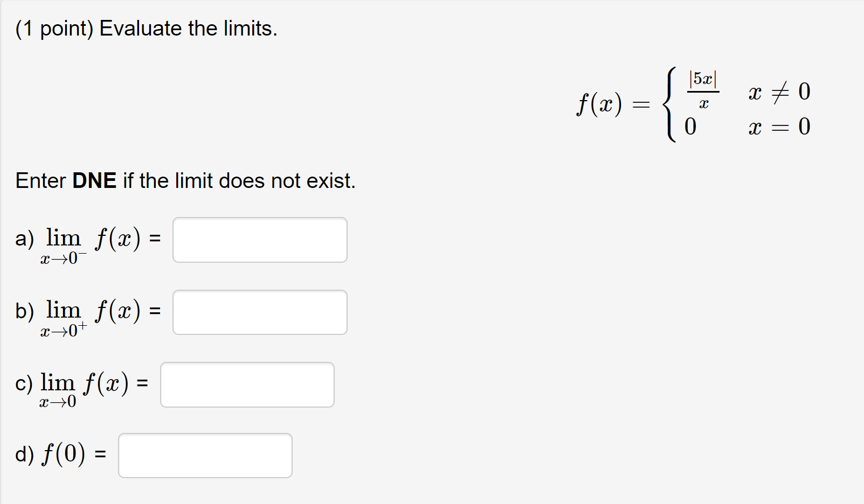
Task: Click the bolded DNE text
Action: (95, 180)
